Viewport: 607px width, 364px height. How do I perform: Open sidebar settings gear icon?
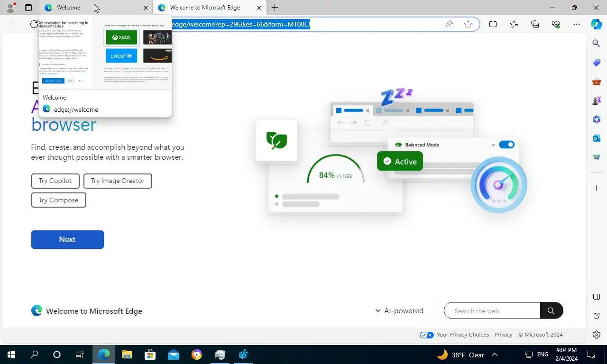(x=597, y=335)
